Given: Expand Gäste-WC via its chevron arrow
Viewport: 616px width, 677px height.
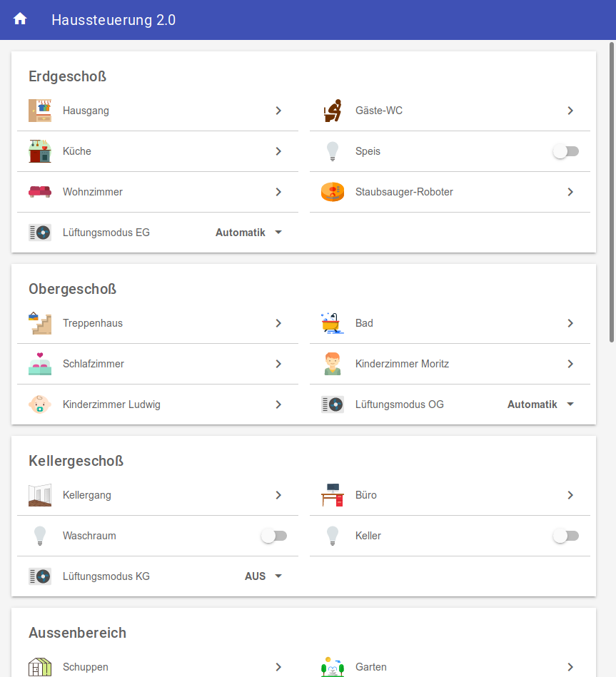Looking at the screenshot, I should [570, 111].
